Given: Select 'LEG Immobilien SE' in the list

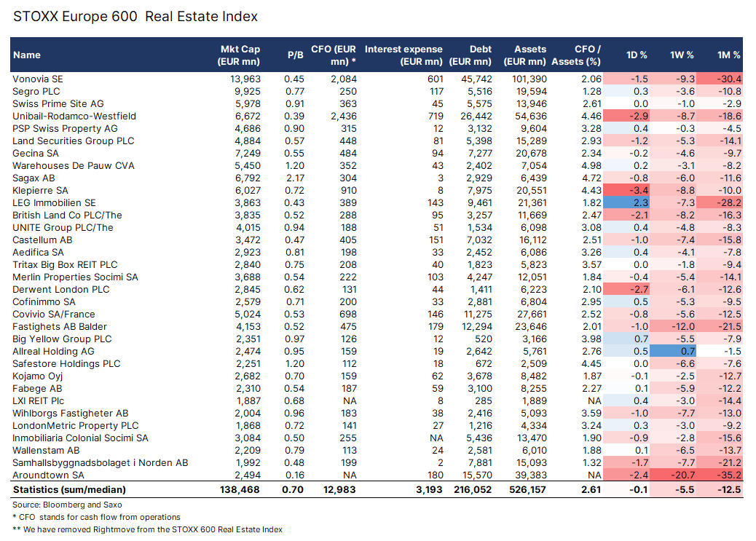Looking at the screenshot, I should (54, 203).
